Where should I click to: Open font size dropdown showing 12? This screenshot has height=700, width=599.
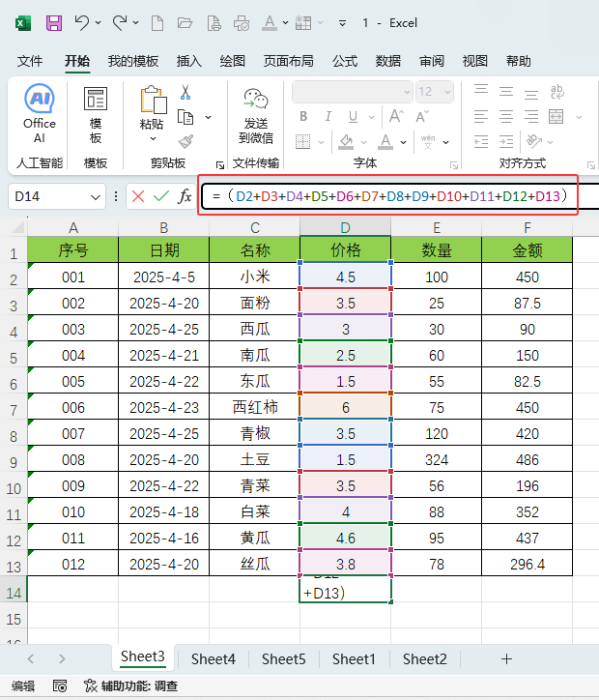coord(447,92)
